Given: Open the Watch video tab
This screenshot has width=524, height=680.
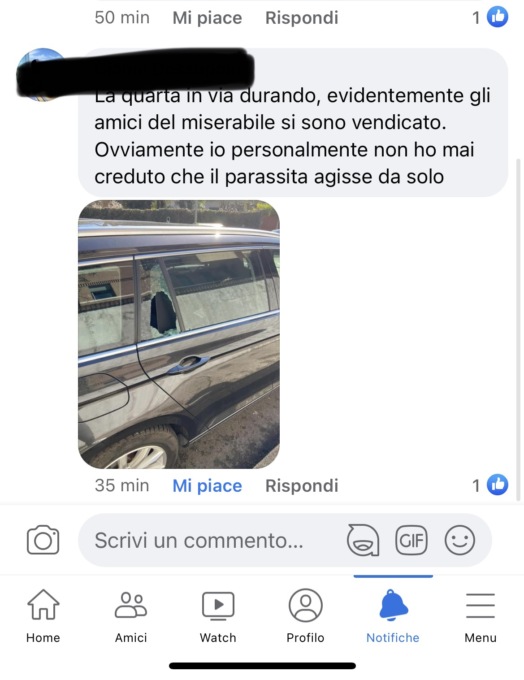Looking at the screenshot, I should (x=218, y=616).
